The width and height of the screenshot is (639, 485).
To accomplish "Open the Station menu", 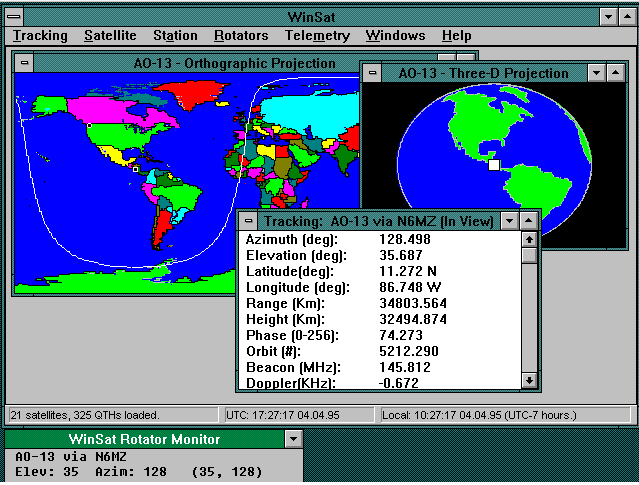I will point(175,35).
